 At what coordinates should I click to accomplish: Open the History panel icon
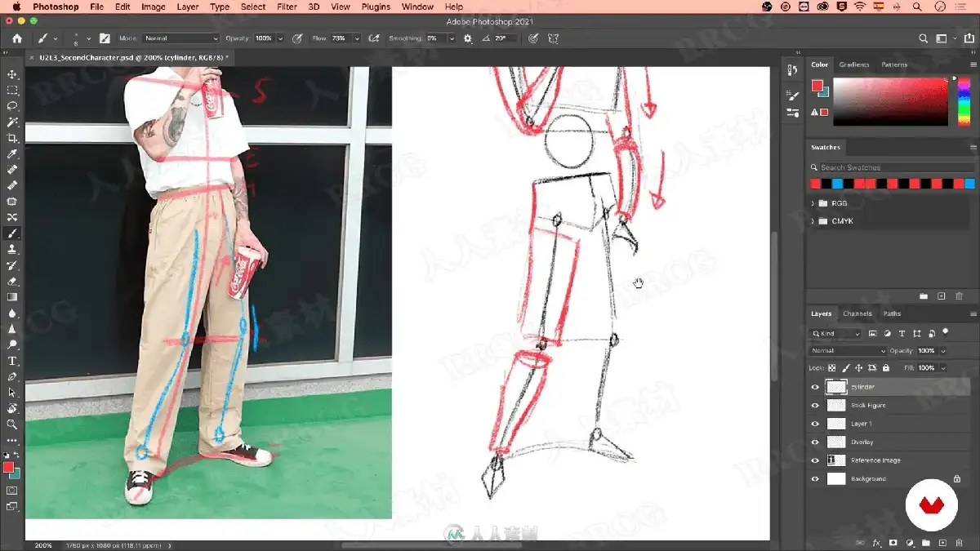(x=791, y=72)
